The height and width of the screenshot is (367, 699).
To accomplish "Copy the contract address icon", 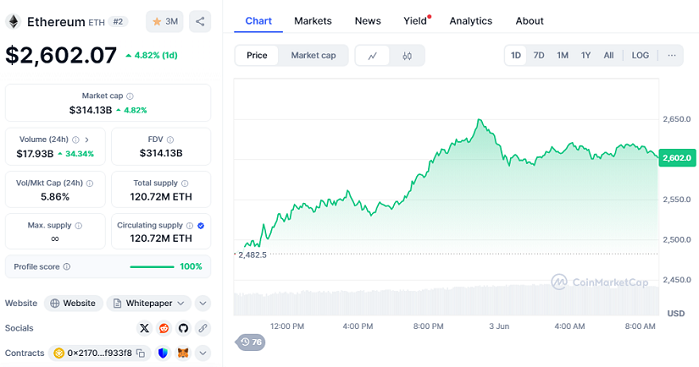I will pos(141,353).
